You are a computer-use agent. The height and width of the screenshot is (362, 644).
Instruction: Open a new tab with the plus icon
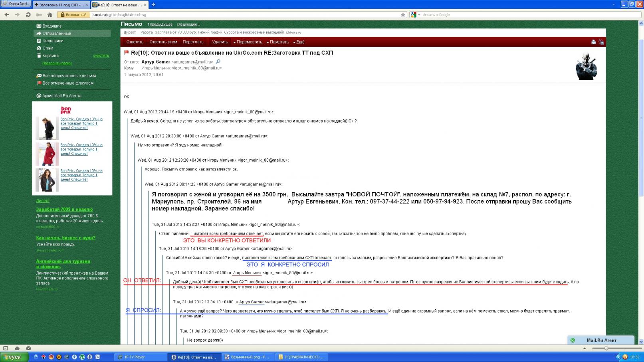click(153, 5)
